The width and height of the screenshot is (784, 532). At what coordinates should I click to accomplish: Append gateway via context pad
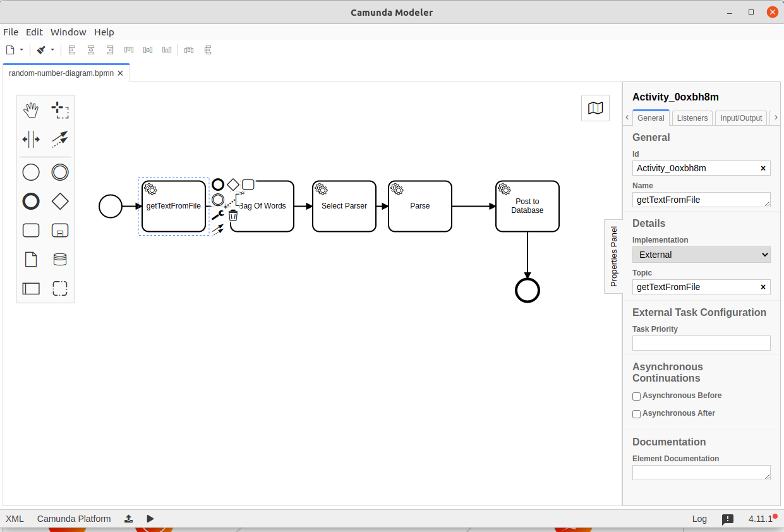233,184
